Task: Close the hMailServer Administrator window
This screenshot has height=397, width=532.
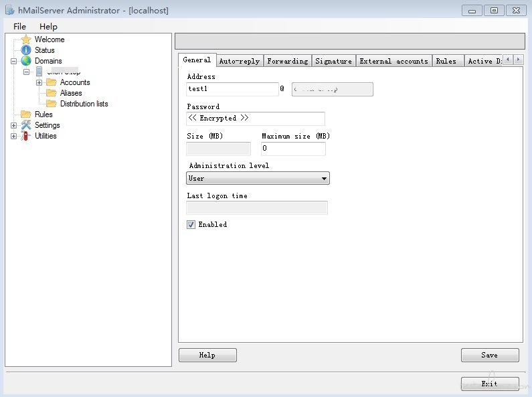Action: [516, 11]
